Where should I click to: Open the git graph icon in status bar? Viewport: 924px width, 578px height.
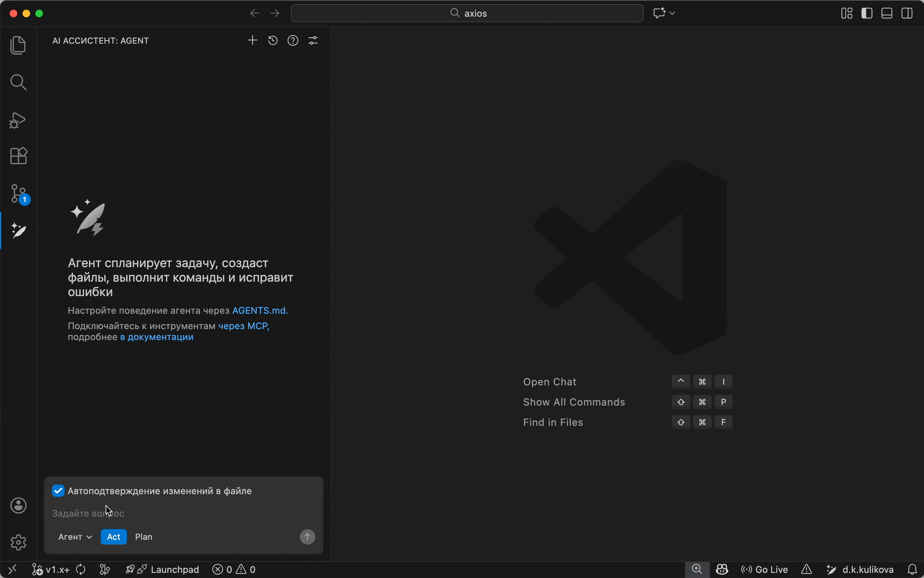click(x=105, y=570)
